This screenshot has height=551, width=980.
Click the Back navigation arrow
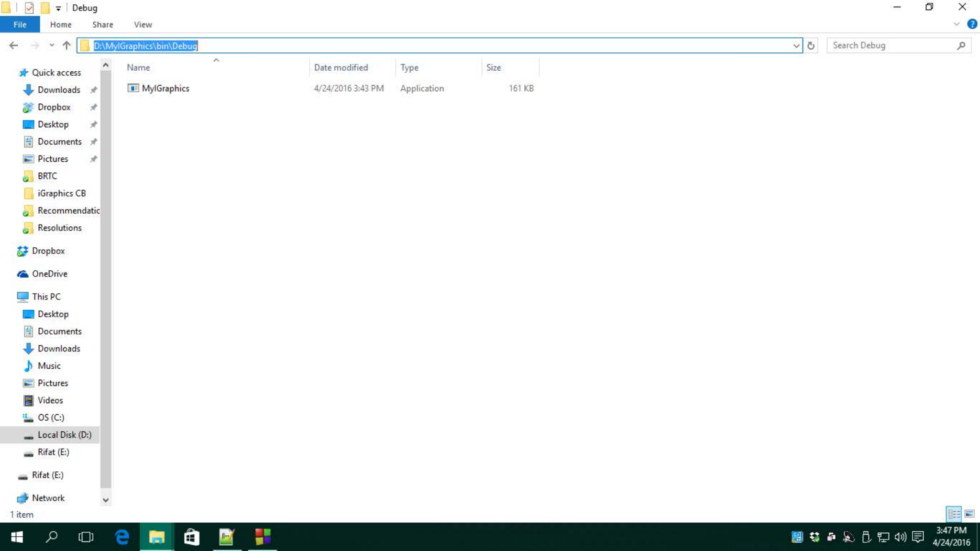pyautogui.click(x=13, y=45)
